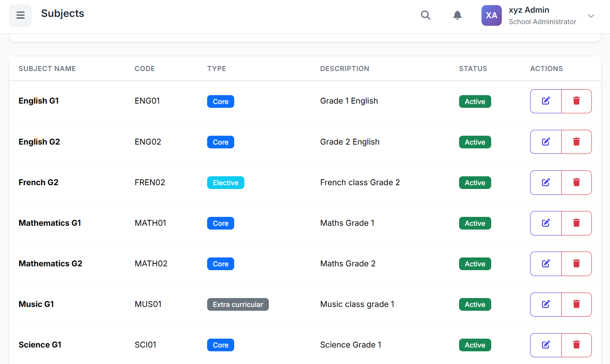The image size is (610, 364).
Task: Edit the Science G1 subject
Action: [546, 345]
